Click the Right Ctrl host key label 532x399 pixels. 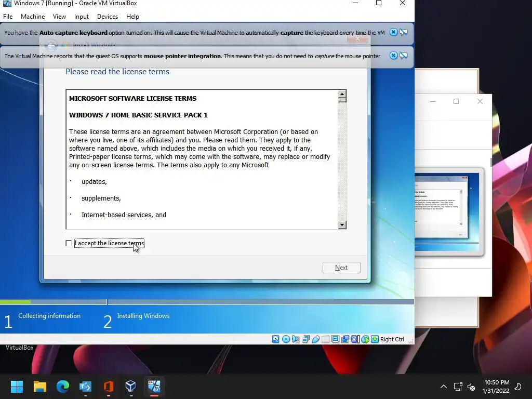392,339
